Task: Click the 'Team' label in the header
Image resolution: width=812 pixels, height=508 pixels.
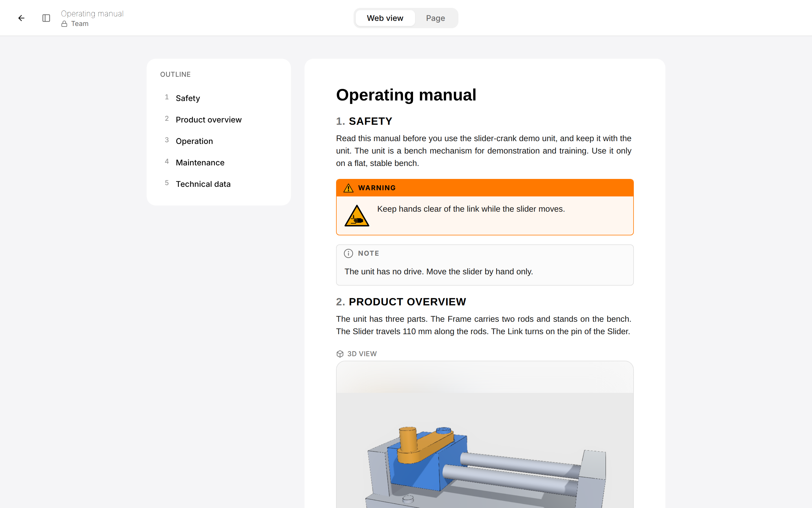Action: tap(80, 24)
